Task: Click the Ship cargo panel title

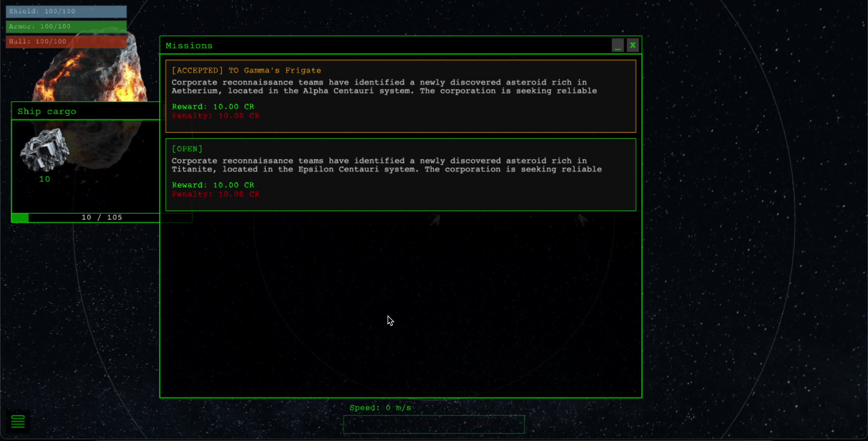Action: coord(47,111)
